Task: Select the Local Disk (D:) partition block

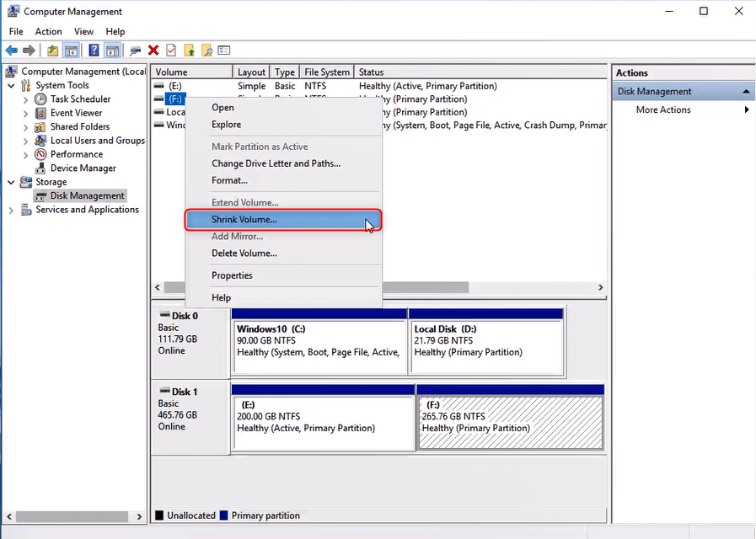Action: [486, 342]
